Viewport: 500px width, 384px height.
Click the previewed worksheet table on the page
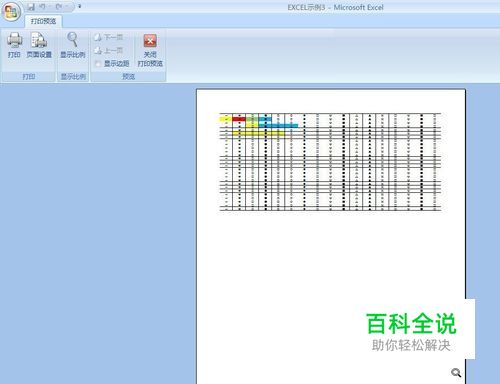tap(330, 162)
